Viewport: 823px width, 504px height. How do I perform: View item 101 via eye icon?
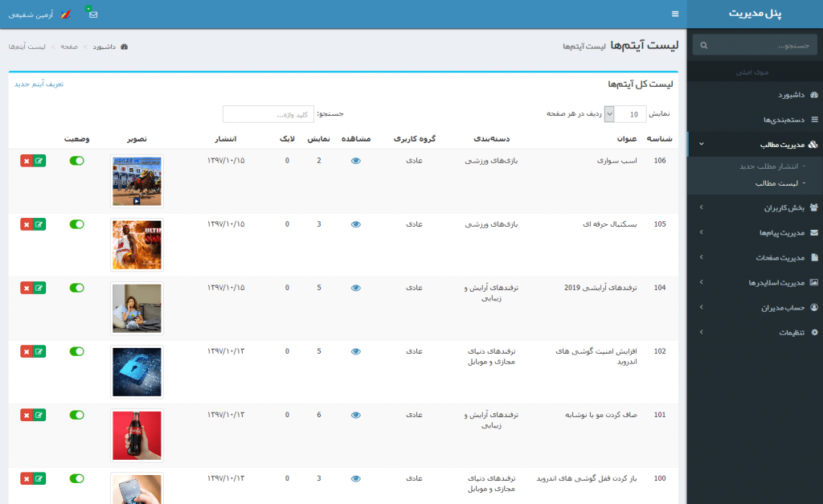coord(356,415)
